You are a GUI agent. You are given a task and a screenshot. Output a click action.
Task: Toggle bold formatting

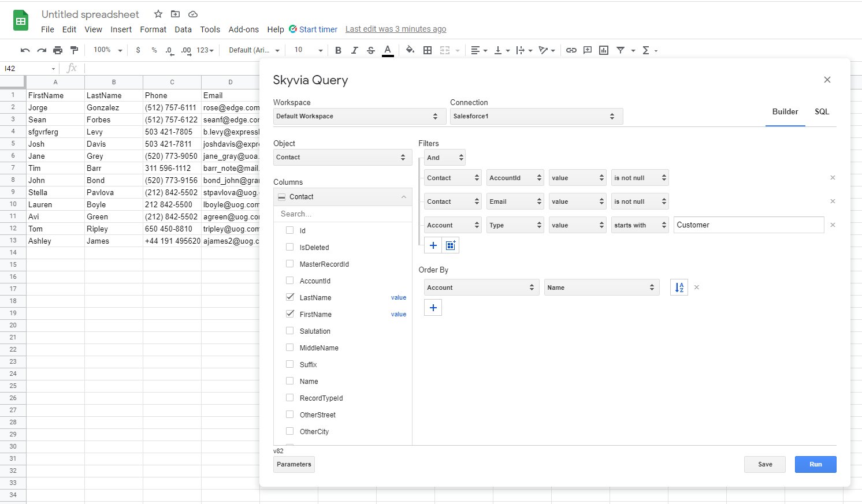(339, 50)
